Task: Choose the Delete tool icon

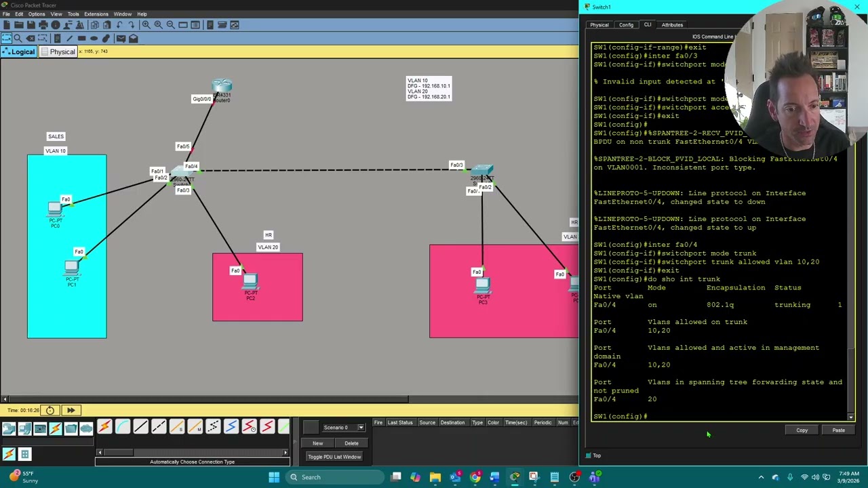Action: coord(31,39)
